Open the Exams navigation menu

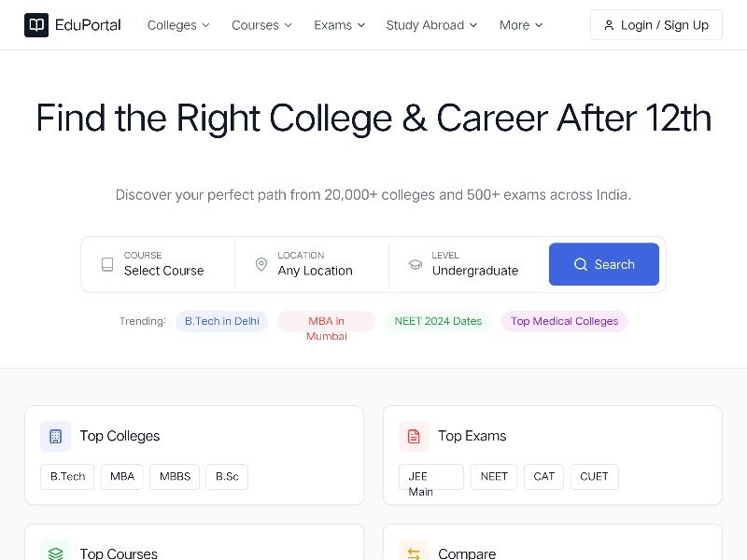pyautogui.click(x=339, y=25)
